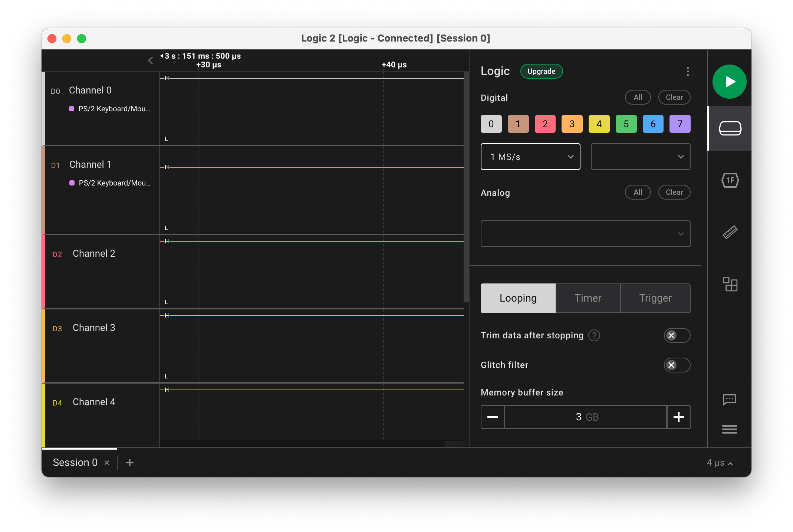
Task: Open the 1 MS/s sample rate dropdown
Action: pyautogui.click(x=530, y=157)
